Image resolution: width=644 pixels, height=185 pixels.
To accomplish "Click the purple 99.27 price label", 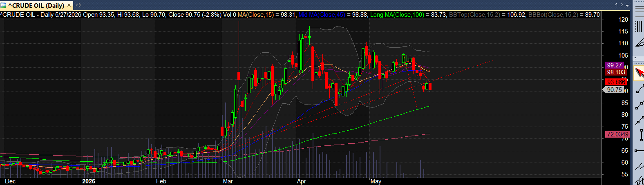I will (614, 65).
